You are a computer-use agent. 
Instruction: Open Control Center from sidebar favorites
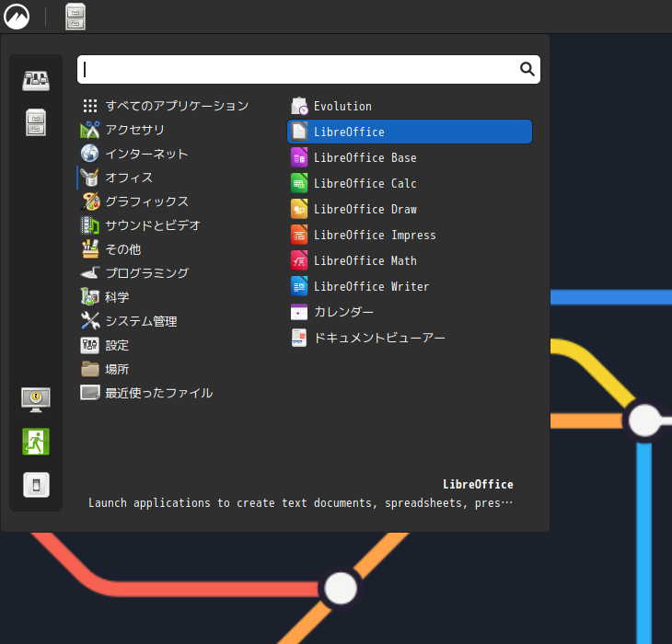[36, 81]
